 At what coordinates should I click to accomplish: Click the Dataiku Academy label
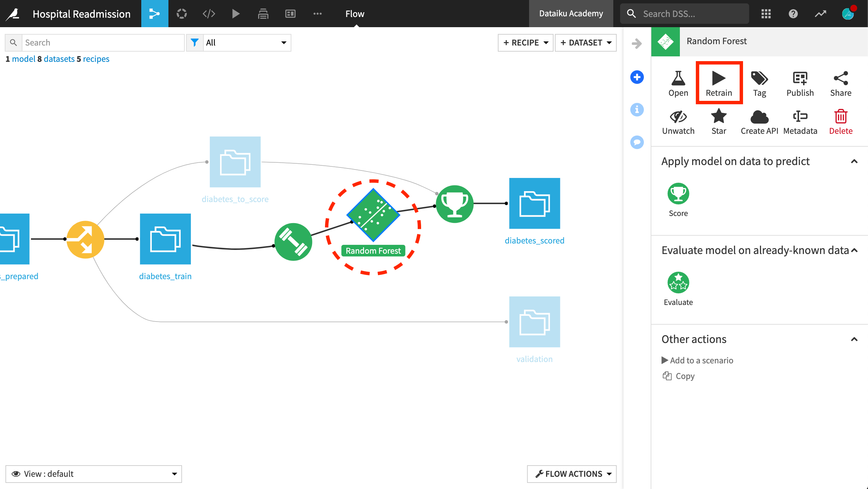click(571, 14)
